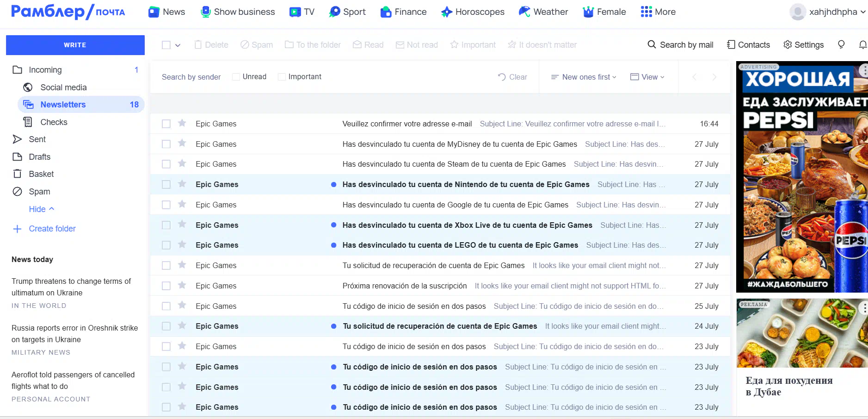
Task: Enable the Important filter checkbox
Action: [x=282, y=77]
